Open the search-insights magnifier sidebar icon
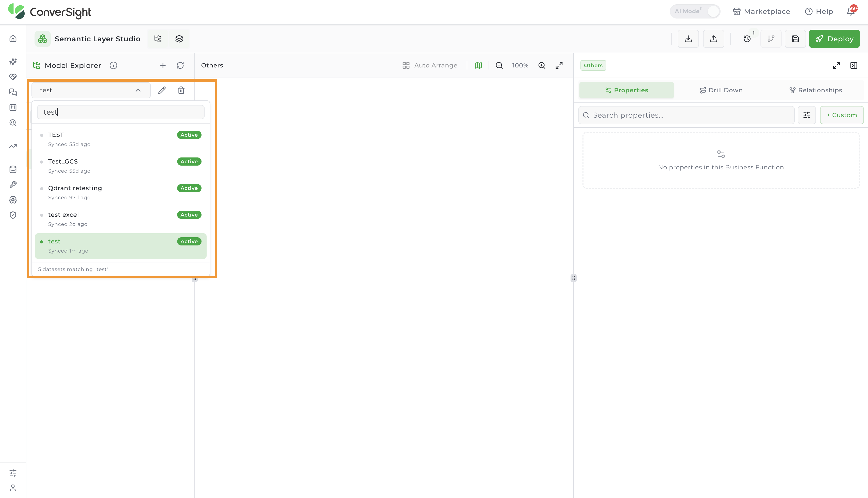 [13, 123]
